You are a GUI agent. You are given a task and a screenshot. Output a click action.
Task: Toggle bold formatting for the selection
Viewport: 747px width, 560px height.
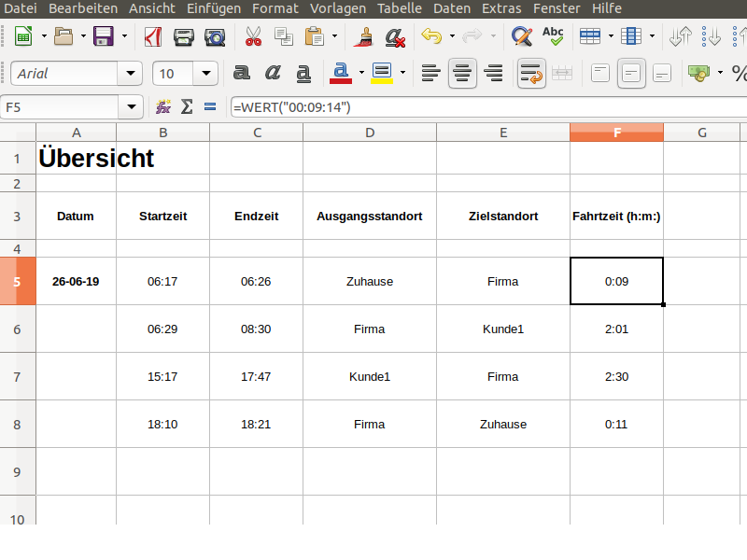(241, 73)
